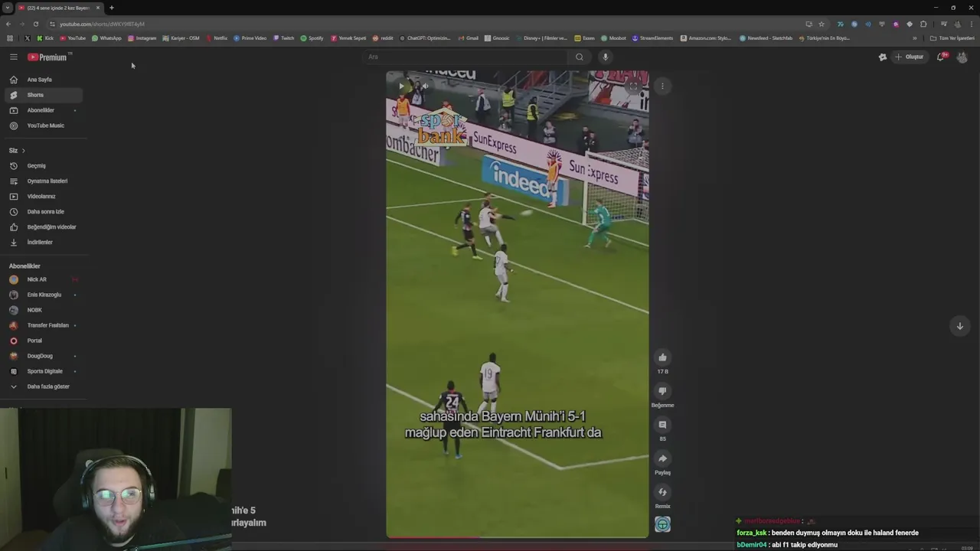Viewport: 980px width, 551px height.
Task: Click the search magnifier button
Action: tap(580, 57)
